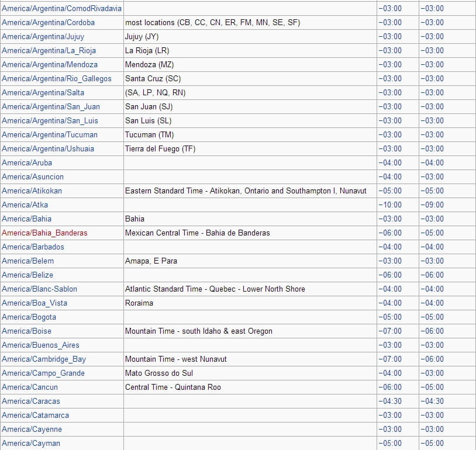Open the America/Campo_Grande link

point(43,373)
